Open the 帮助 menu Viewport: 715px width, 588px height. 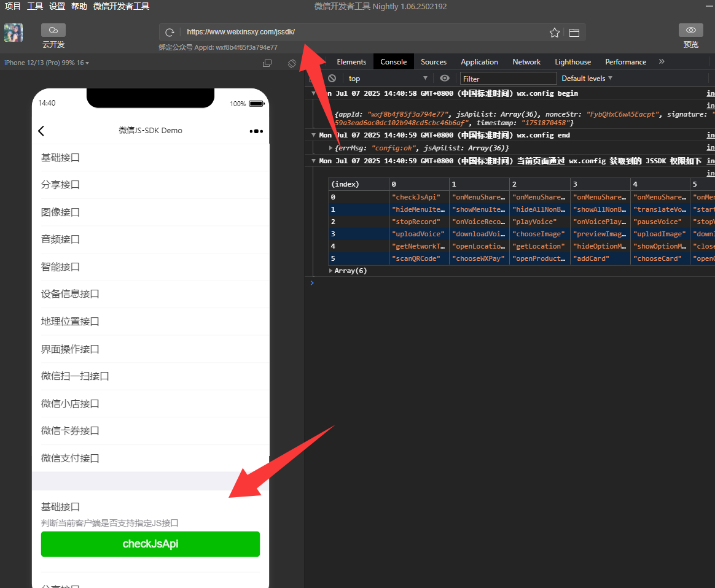pos(79,6)
